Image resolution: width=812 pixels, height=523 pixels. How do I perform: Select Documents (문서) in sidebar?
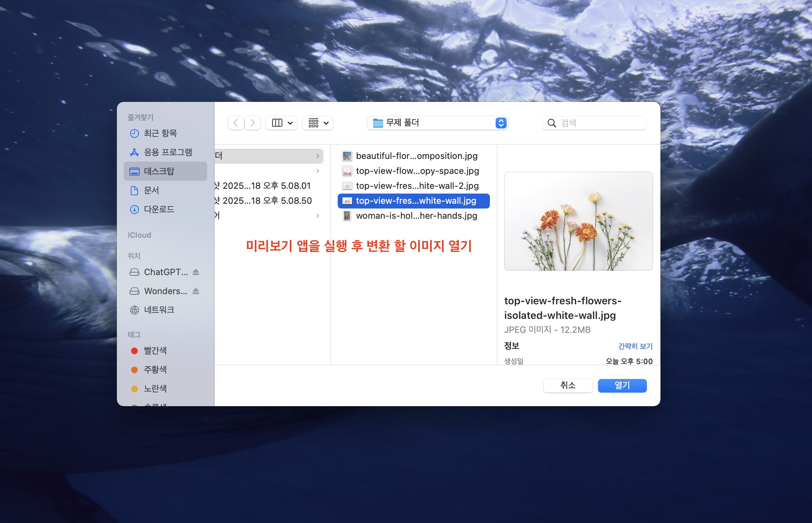[152, 190]
